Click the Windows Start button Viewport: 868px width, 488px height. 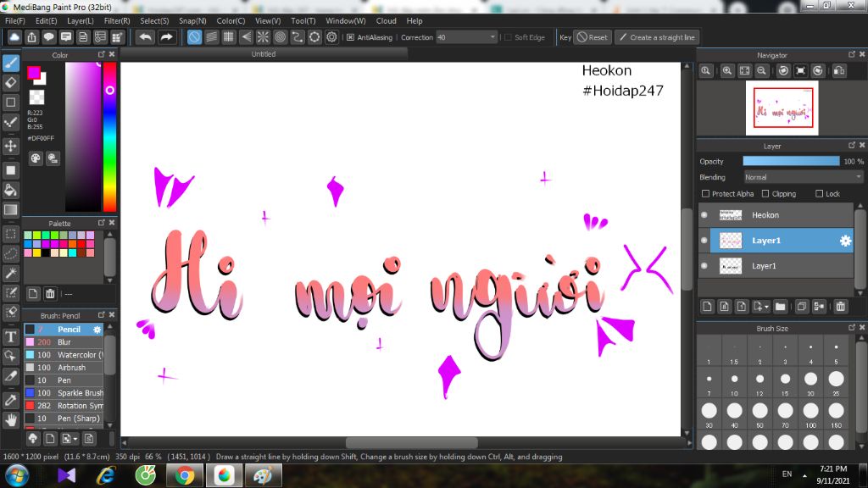(x=17, y=475)
